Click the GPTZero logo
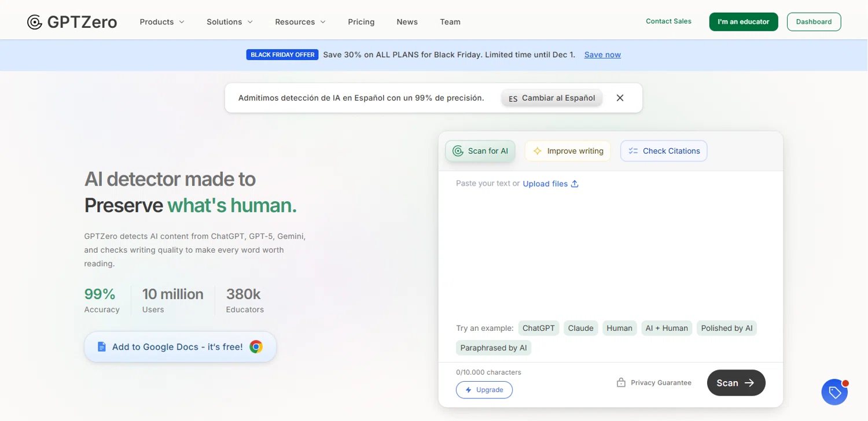Viewport: 868px width, 421px height. coord(72,22)
